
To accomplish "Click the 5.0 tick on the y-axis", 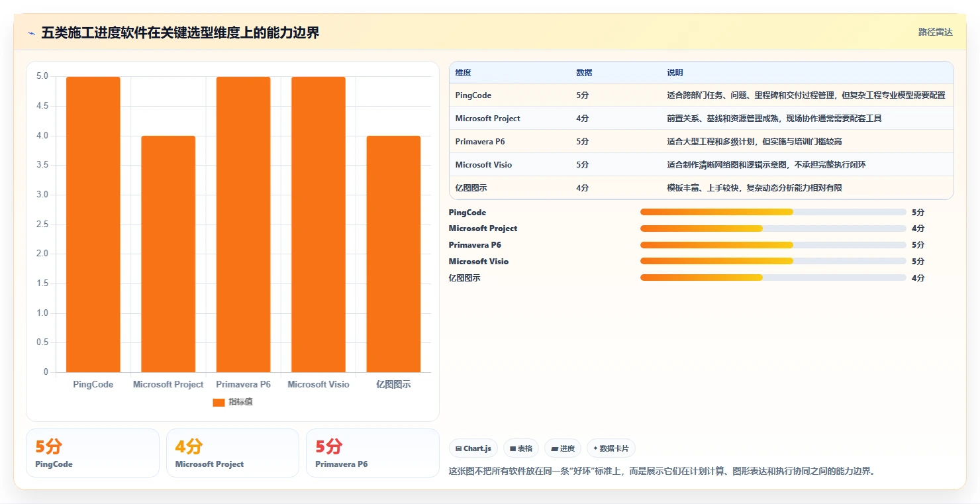I will (x=42, y=77).
